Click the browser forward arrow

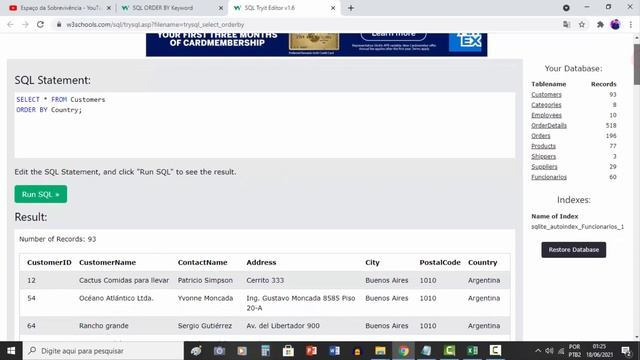tap(25, 24)
